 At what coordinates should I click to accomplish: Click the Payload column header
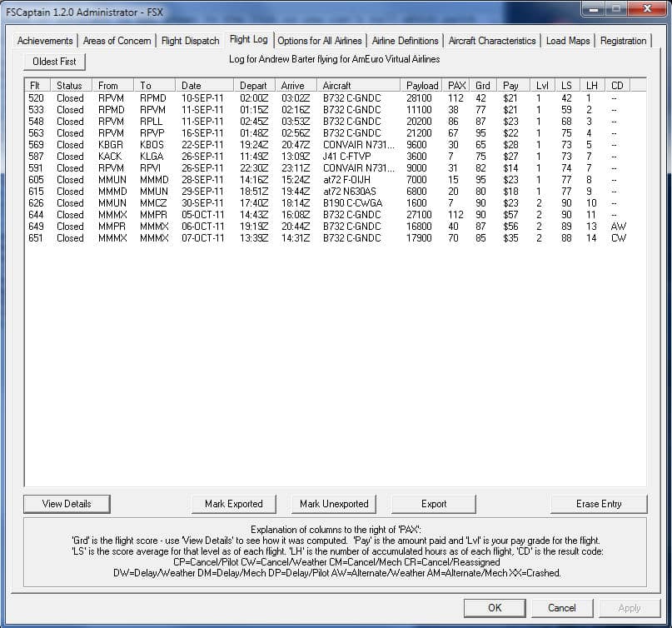(x=422, y=85)
